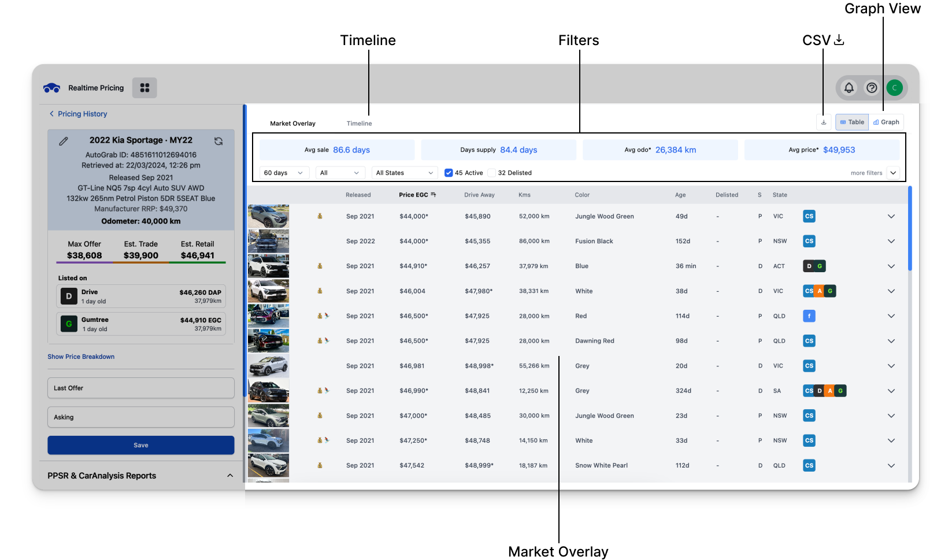Click the green user avatar

click(894, 88)
